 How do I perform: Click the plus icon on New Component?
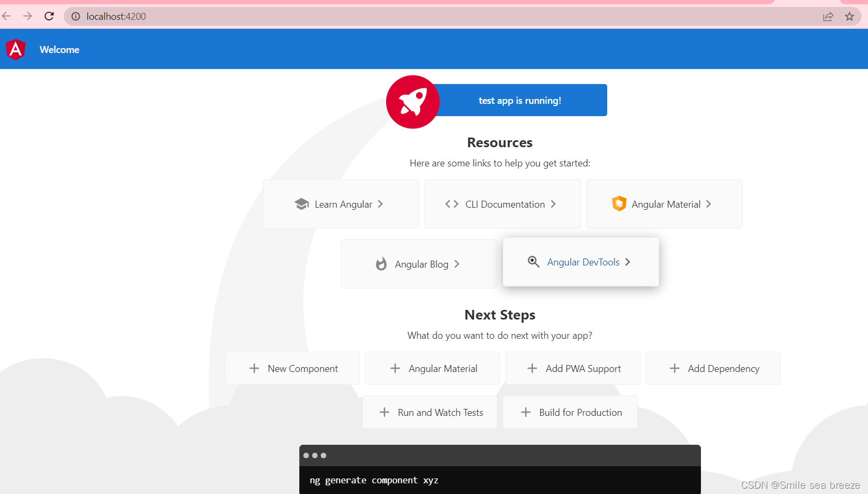pyautogui.click(x=254, y=368)
